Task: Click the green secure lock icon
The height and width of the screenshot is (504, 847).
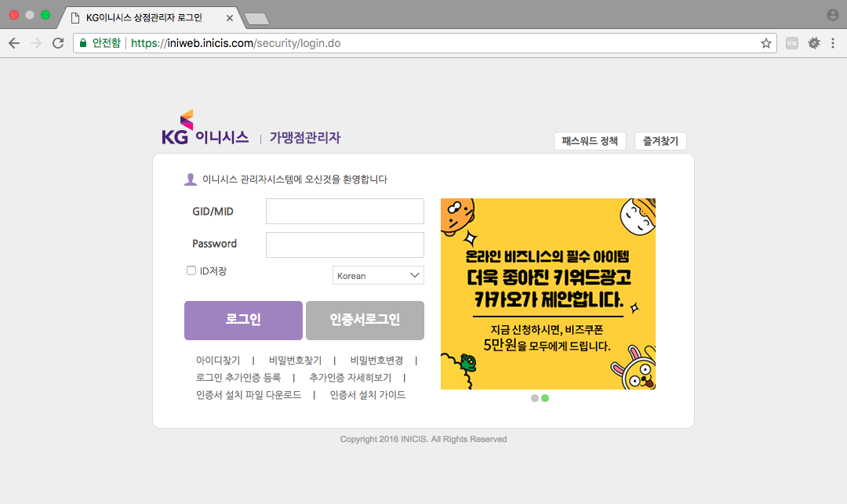Action: coord(83,43)
